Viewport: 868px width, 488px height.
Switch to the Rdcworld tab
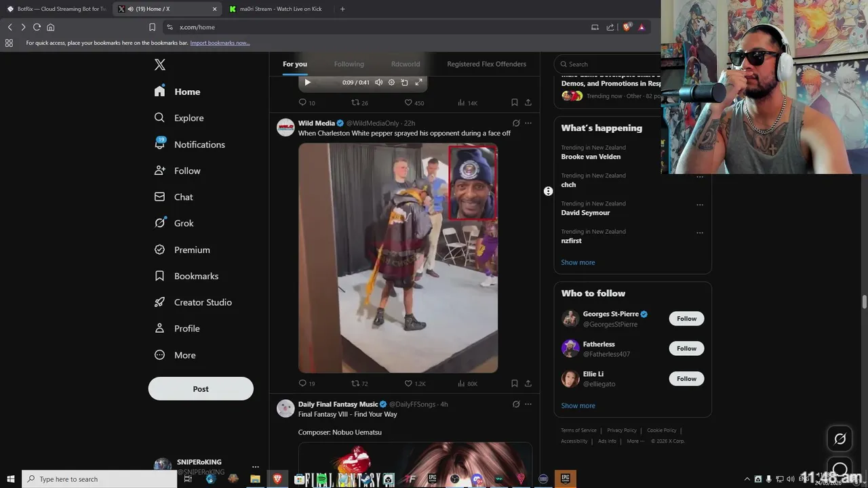(x=406, y=64)
